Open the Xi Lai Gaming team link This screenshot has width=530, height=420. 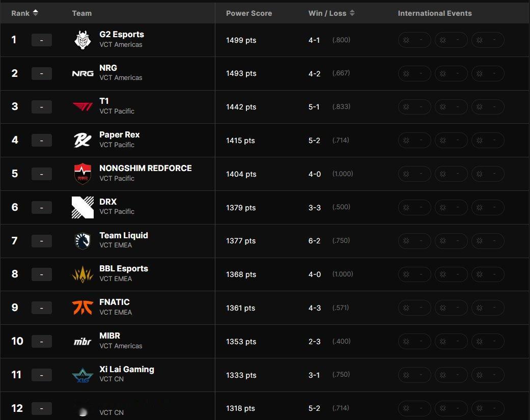[x=127, y=370]
